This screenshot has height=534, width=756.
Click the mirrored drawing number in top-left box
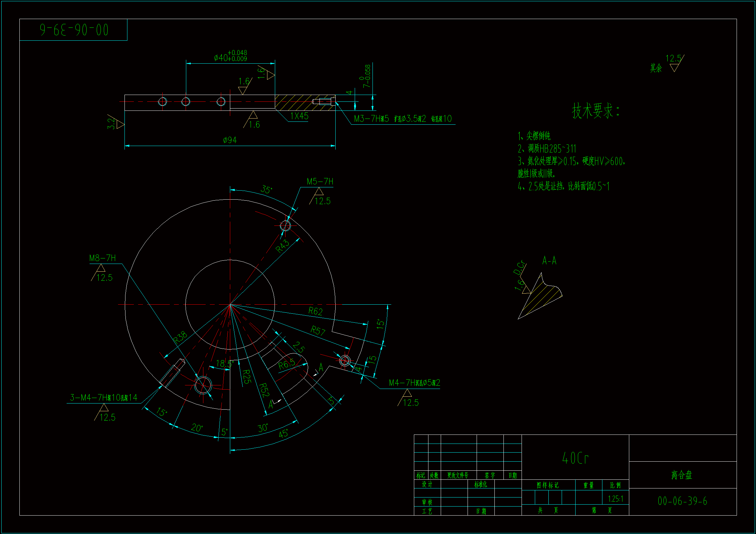click(x=74, y=30)
